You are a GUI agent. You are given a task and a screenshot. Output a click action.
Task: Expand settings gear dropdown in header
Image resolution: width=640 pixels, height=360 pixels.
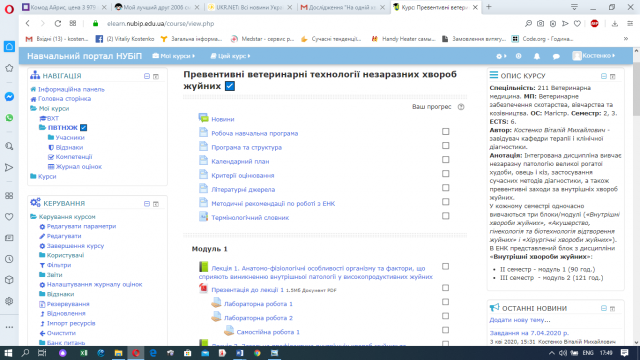pyautogui.click(x=501, y=56)
